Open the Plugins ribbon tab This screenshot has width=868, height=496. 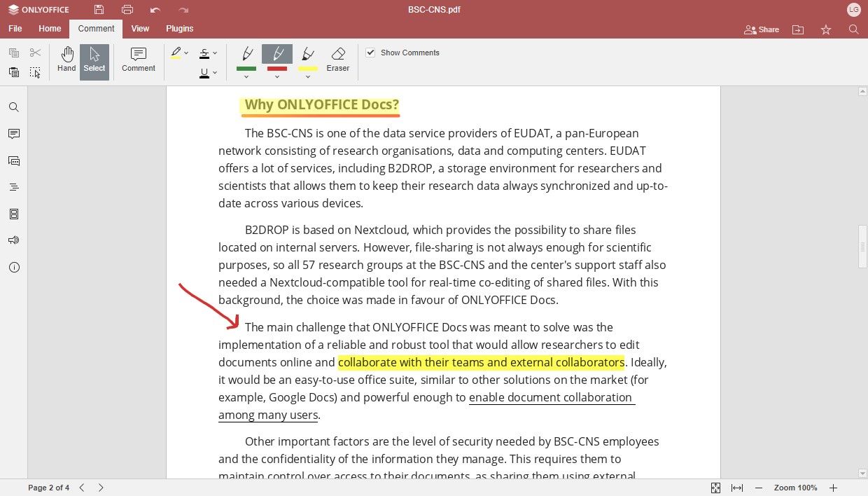(179, 29)
